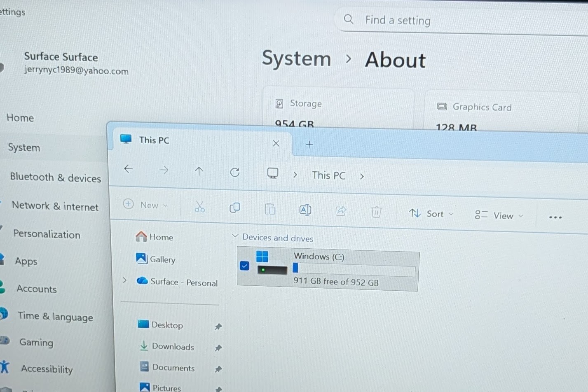This screenshot has height=392, width=588.
Task: Unpin Downloads using its pin icon
Action: (x=218, y=348)
